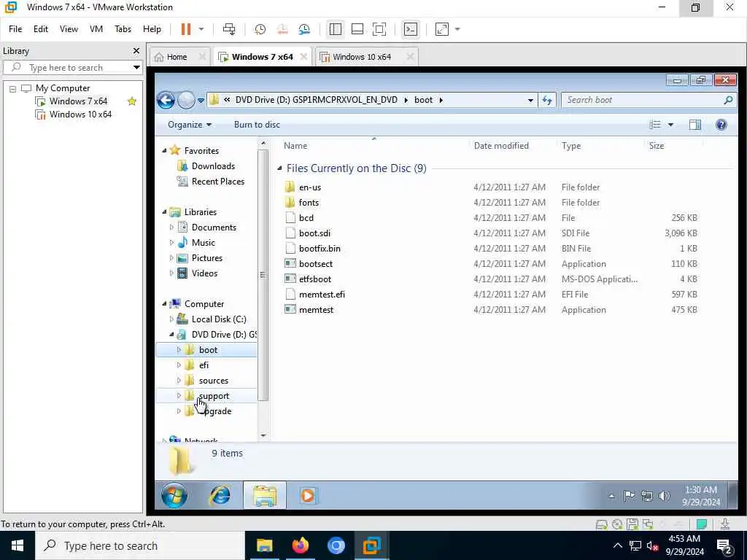Open library search filter dropdown

[136, 67]
